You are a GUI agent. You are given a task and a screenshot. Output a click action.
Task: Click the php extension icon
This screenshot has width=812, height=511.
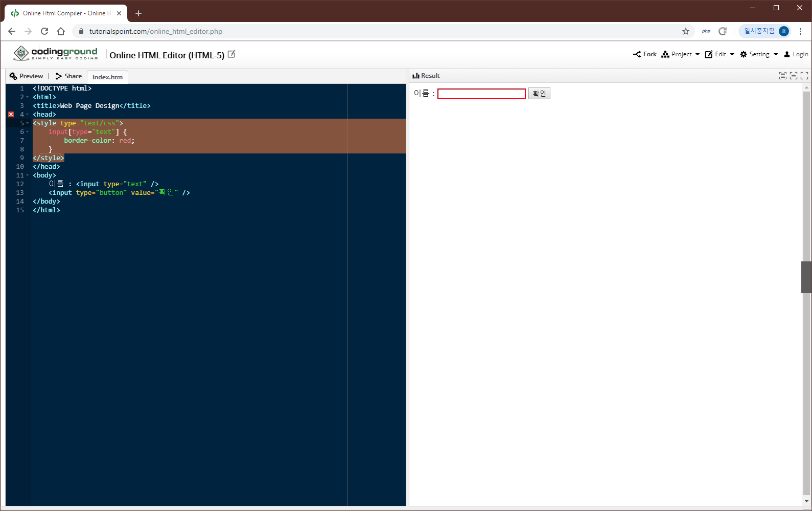706,31
